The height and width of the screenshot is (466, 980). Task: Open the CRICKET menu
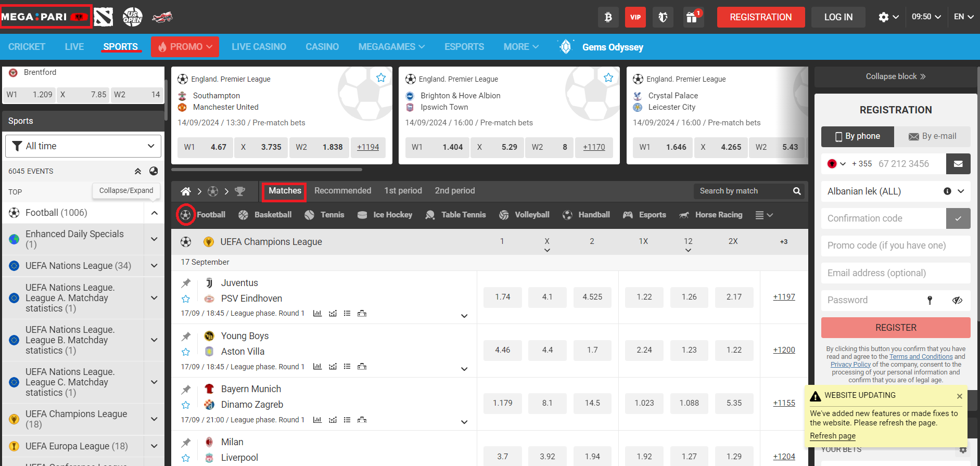(x=27, y=47)
